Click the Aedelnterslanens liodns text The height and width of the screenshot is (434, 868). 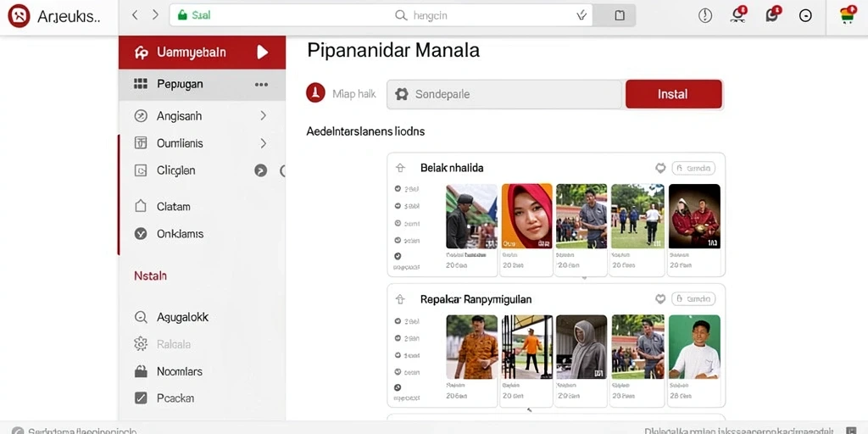click(x=365, y=131)
